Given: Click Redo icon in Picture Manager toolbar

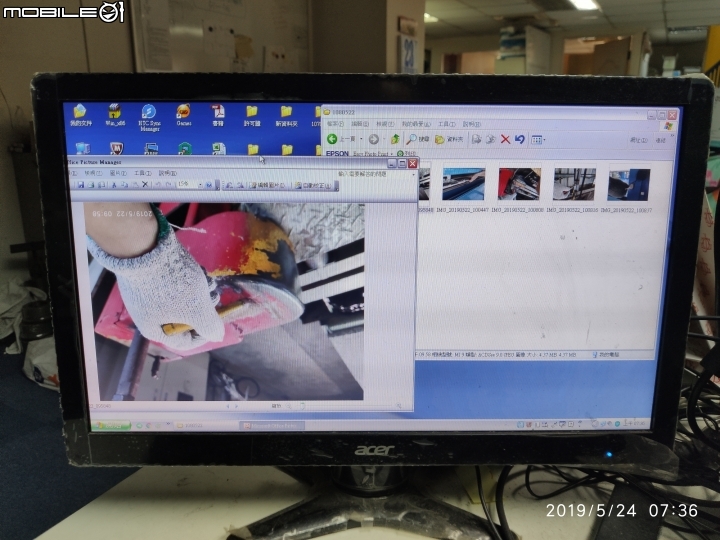Looking at the screenshot, I should 169,185.
